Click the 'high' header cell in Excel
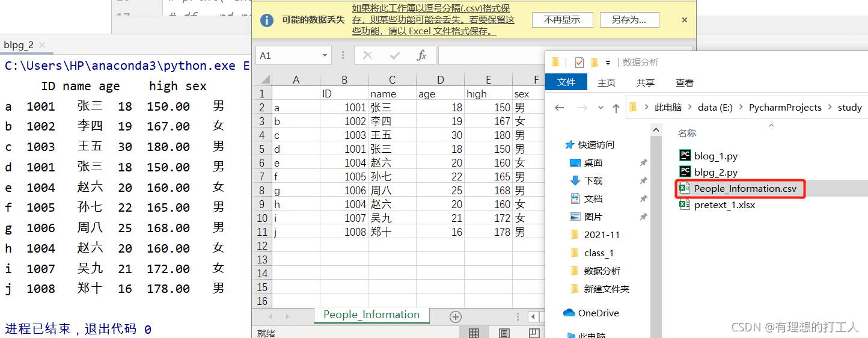This screenshot has width=868, height=338. [x=488, y=94]
